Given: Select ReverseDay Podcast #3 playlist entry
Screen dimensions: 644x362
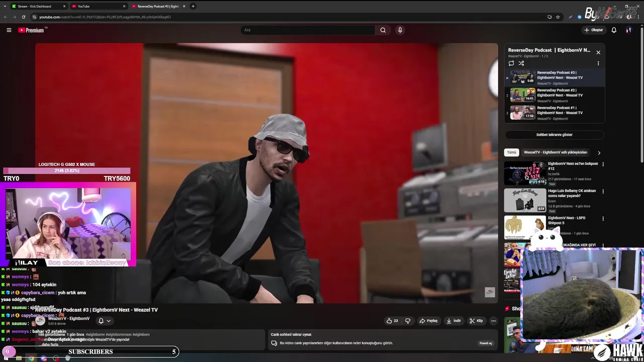Looking at the screenshot, I should point(554,77).
